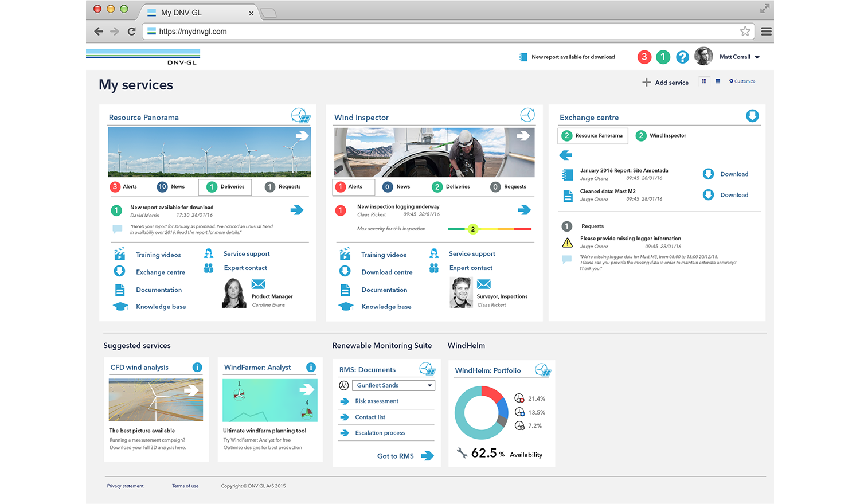Select Alerts tab in Wind Inspector

pos(353,187)
